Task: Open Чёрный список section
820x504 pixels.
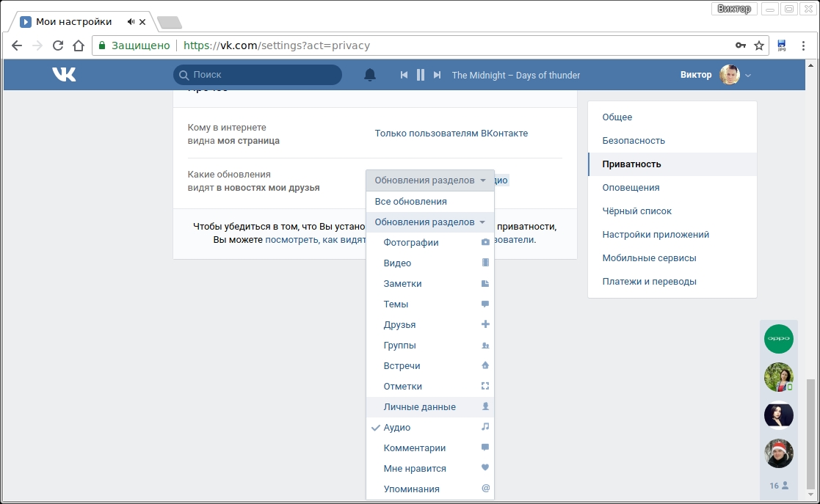Action: pyautogui.click(x=672, y=211)
